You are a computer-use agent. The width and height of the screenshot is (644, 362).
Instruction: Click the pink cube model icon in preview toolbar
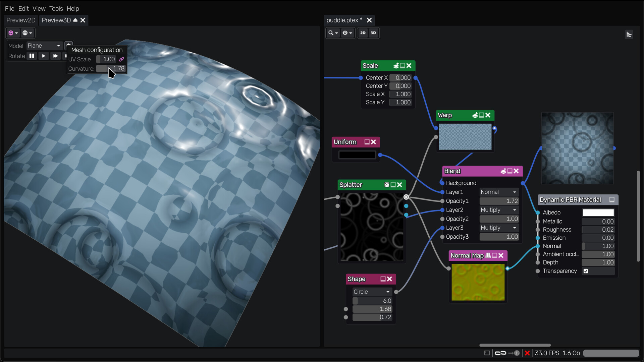[x=11, y=33]
